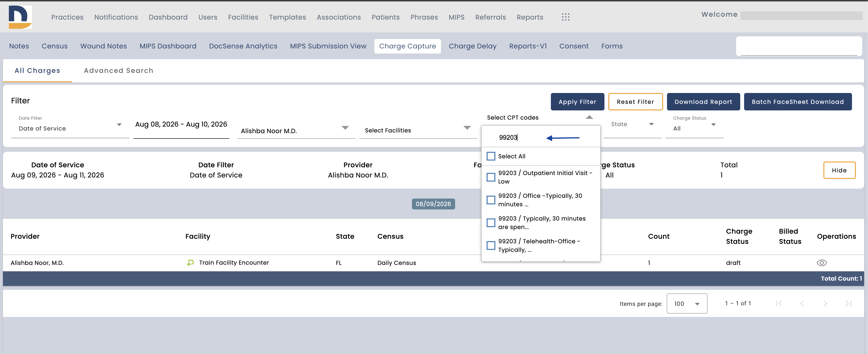Open the Users menu
This screenshot has width=868, height=354.
(x=208, y=17)
